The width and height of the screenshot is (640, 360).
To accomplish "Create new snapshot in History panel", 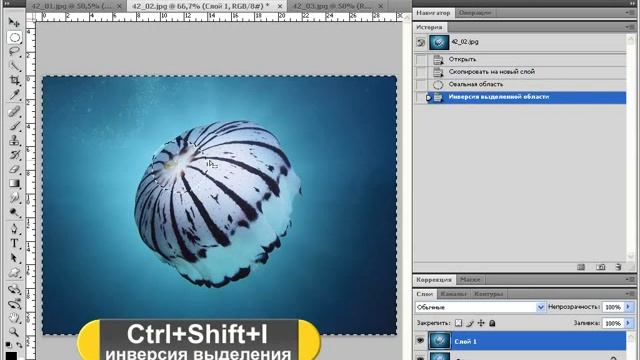I will pyautogui.click(x=600, y=267).
